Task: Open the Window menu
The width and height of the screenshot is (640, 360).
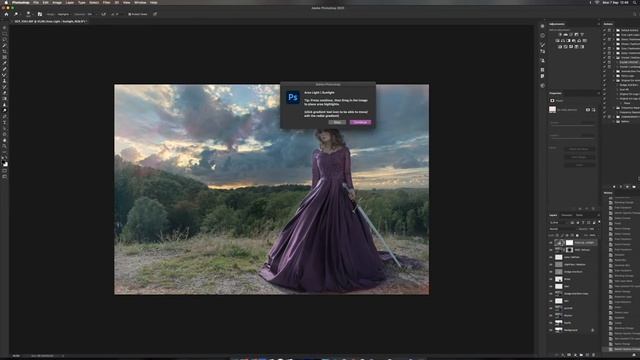Action: click(140, 2)
